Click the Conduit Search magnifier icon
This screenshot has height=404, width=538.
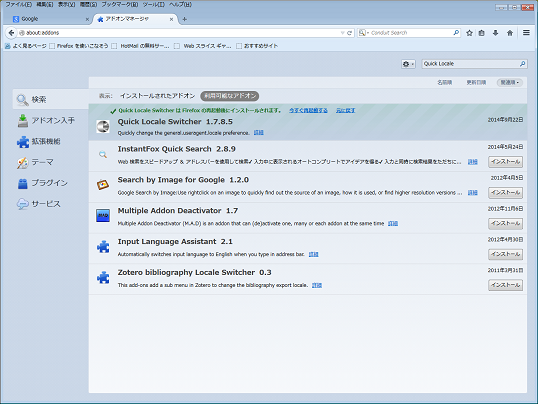tap(456, 33)
